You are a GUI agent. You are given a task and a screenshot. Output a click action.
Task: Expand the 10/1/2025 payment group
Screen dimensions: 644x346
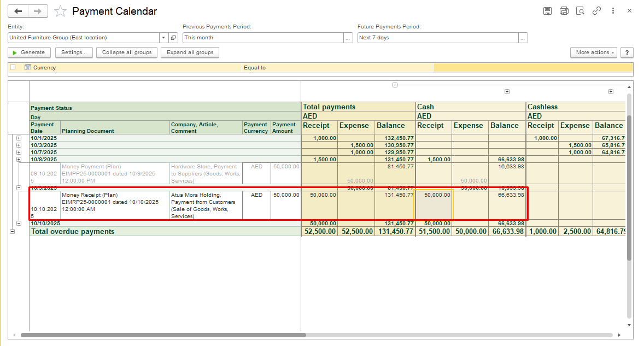(19, 138)
